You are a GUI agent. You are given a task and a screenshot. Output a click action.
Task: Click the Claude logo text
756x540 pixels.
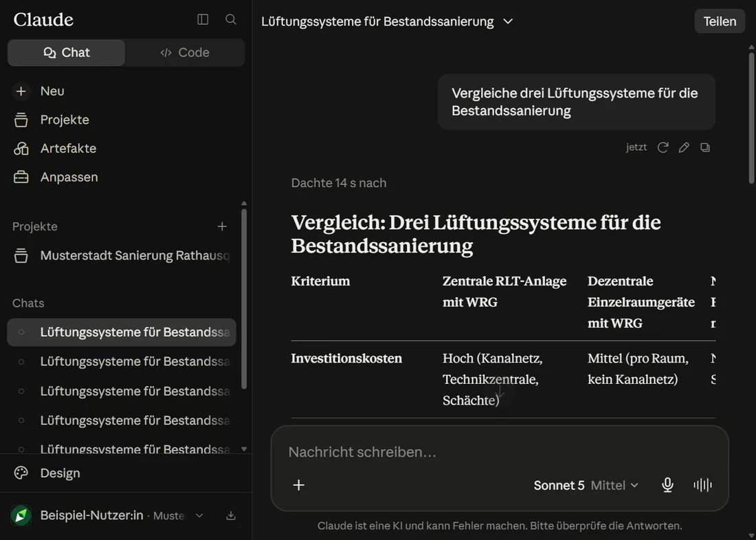[x=43, y=20]
